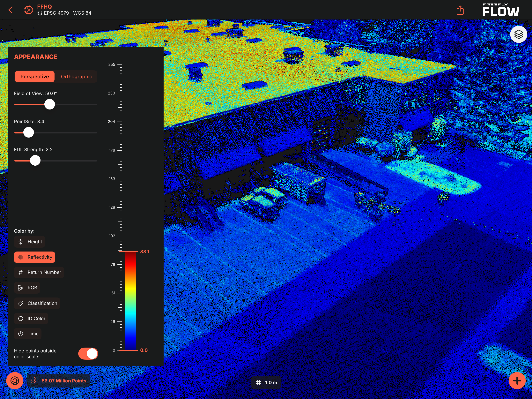Click the RGB color icon
532x399 pixels.
21,288
